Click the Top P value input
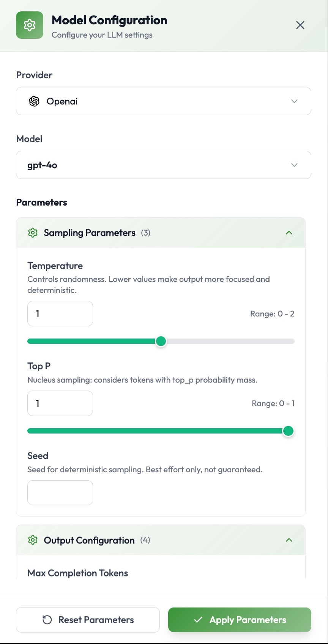The height and width of the screenshot is (644, 328). click(60, 403)
